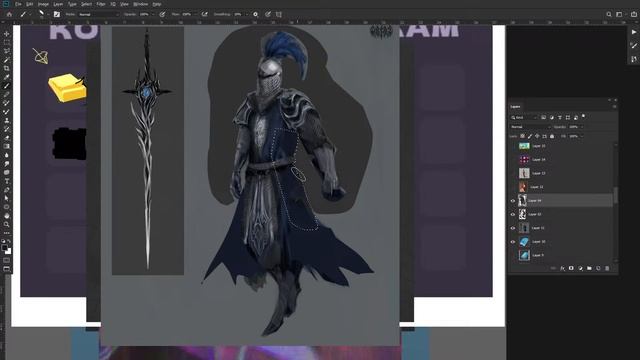Viewport: 640px width, 360px height.
Task: Select the Layer 15 thumbnail
Action: tap(524, 146)
